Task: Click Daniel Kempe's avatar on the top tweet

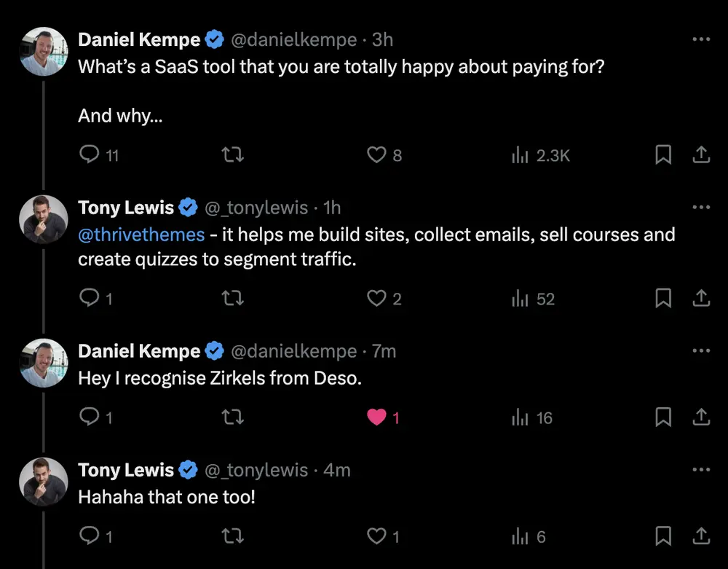Action: [x=44, y=51]
